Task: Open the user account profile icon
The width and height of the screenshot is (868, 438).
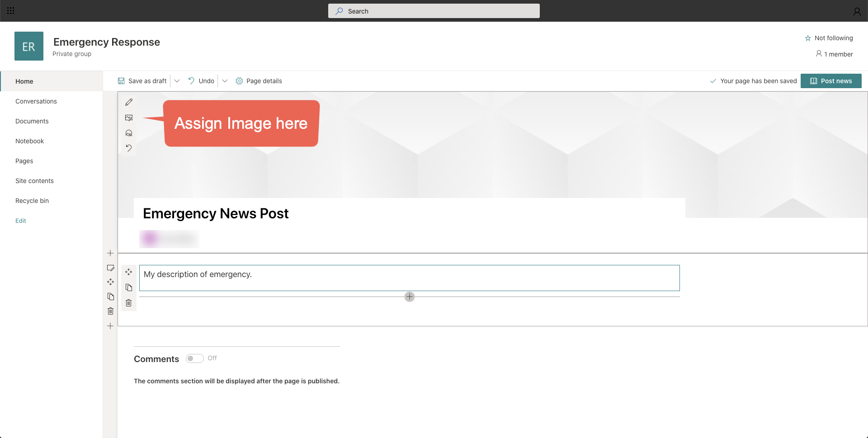Action: (x=857, y=11)
